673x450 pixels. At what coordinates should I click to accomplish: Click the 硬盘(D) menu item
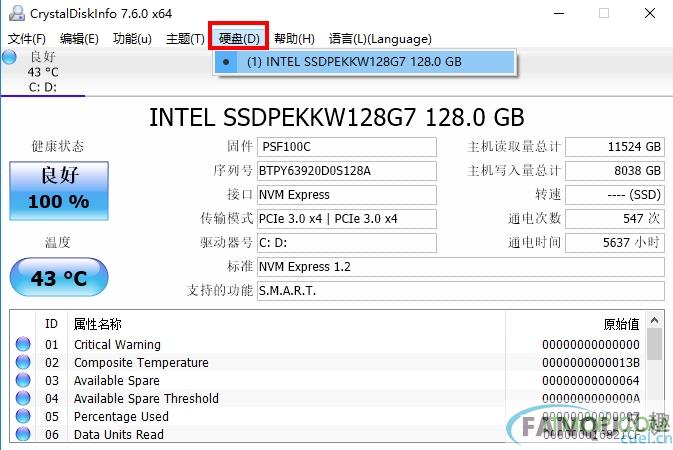(239, 39)
